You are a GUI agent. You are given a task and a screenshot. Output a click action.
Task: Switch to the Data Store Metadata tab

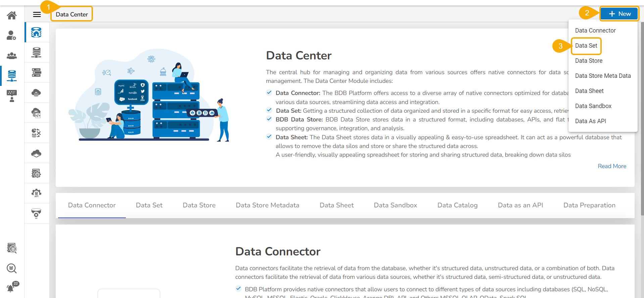coord(267,205)
